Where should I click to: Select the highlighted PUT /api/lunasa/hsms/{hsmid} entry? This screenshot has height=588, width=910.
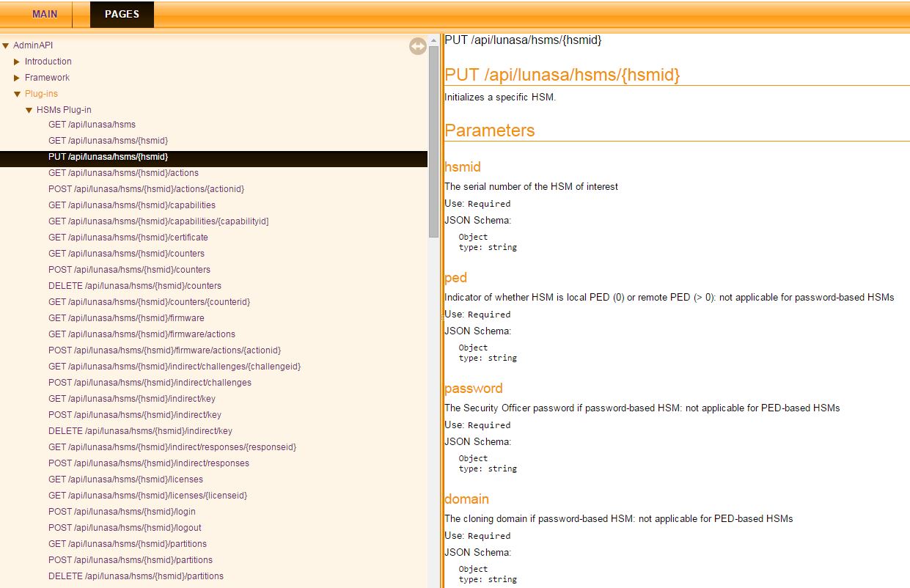108,157
